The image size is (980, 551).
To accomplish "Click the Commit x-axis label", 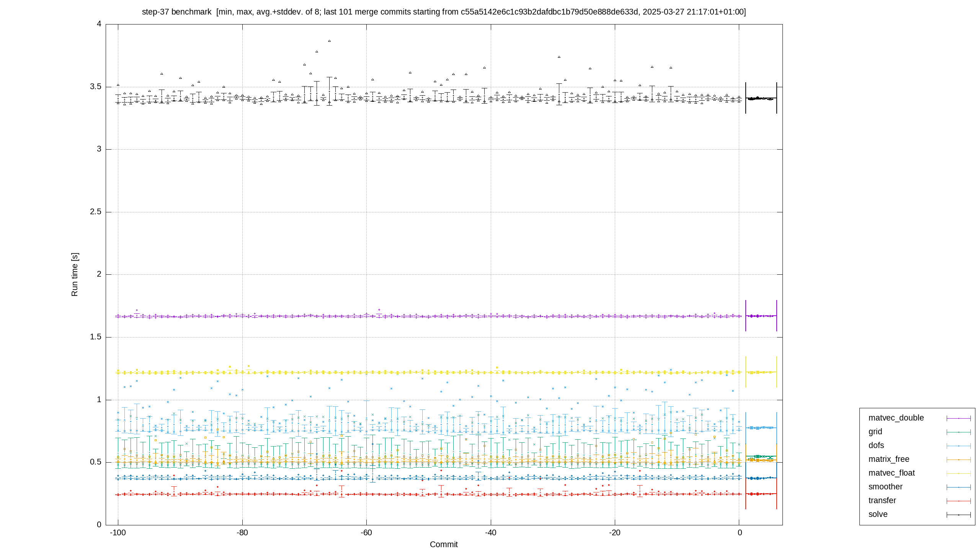I will pyautogui.click(x=444, y=544).
